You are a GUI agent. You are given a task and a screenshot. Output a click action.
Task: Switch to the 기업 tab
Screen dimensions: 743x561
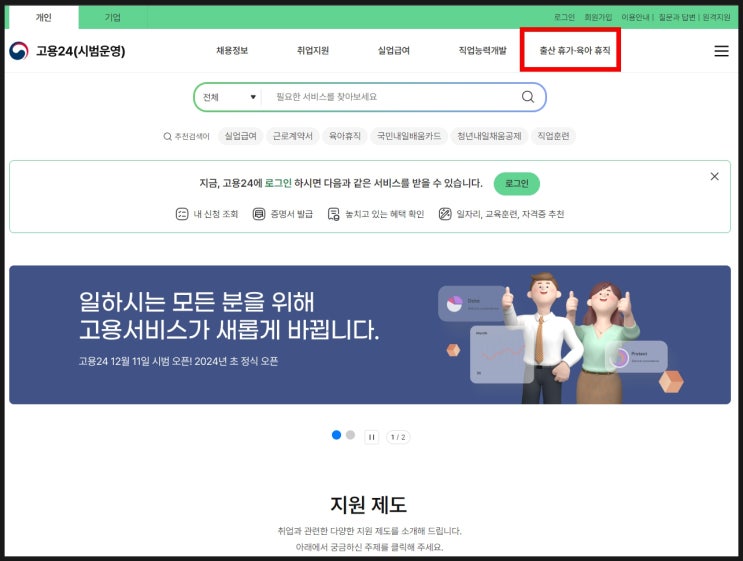(113, 18)
